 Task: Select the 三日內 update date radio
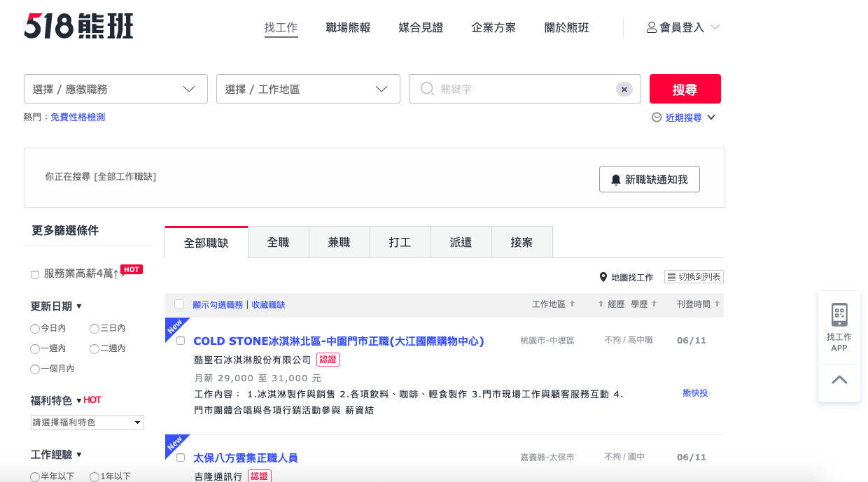(94, 328)
